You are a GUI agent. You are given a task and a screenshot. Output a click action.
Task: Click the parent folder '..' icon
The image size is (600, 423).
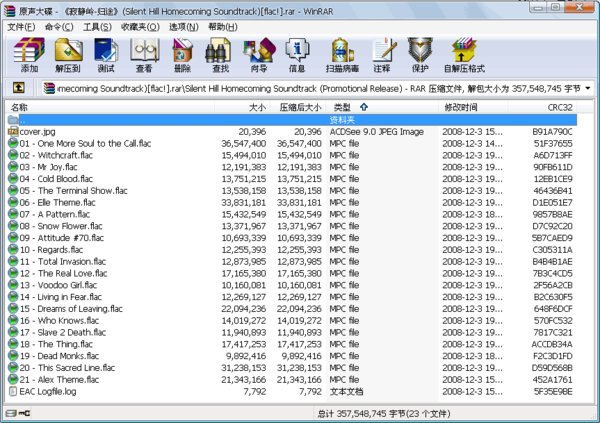coord(13,120)
